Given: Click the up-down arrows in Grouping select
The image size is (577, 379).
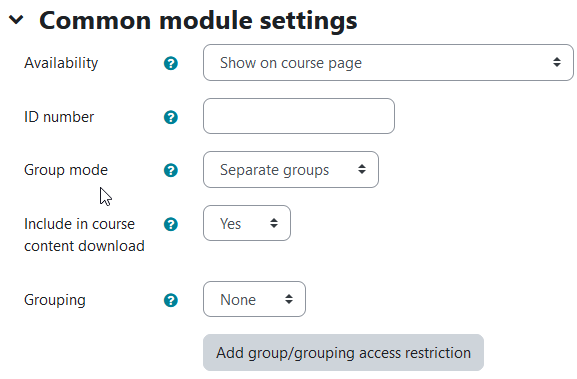Looking at the screenshot, I should [289, 299].
